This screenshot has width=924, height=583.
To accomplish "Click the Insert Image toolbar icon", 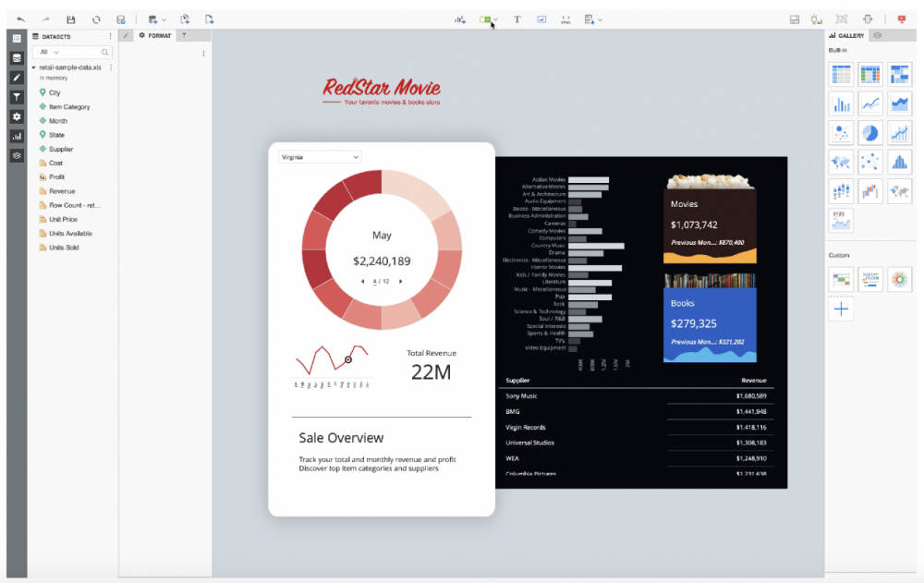I will tap(541, 19).
